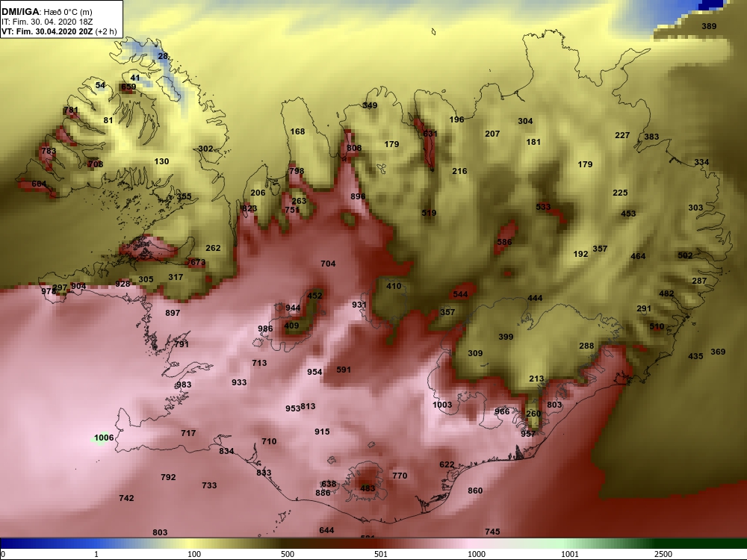Click the map value '130'
747x560 pixels.
point(161,161)
